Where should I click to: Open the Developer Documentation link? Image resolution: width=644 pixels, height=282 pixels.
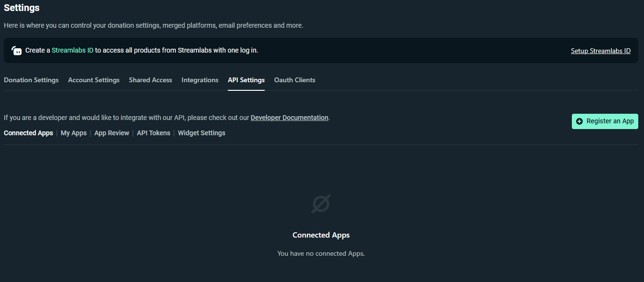290,118
